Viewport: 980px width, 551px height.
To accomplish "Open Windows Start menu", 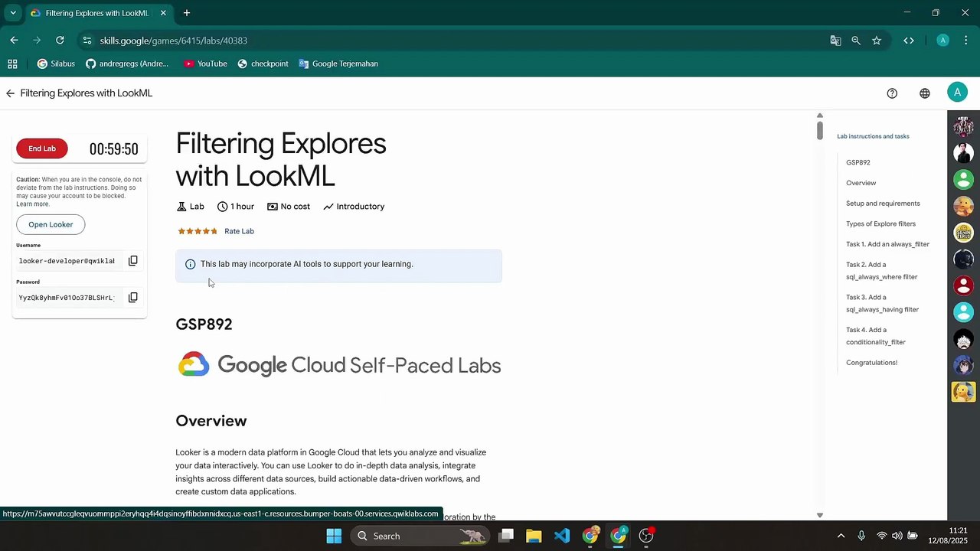I will (334, 536).
